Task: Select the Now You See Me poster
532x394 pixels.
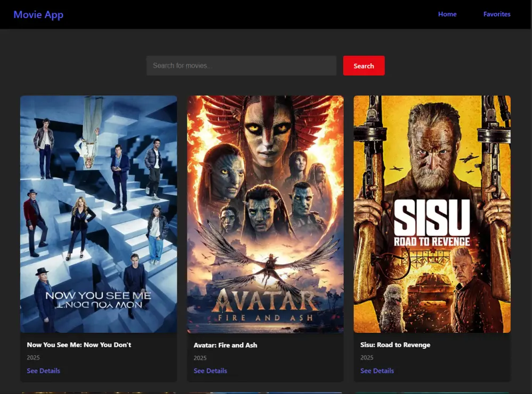Action: (x=99, y=214)
